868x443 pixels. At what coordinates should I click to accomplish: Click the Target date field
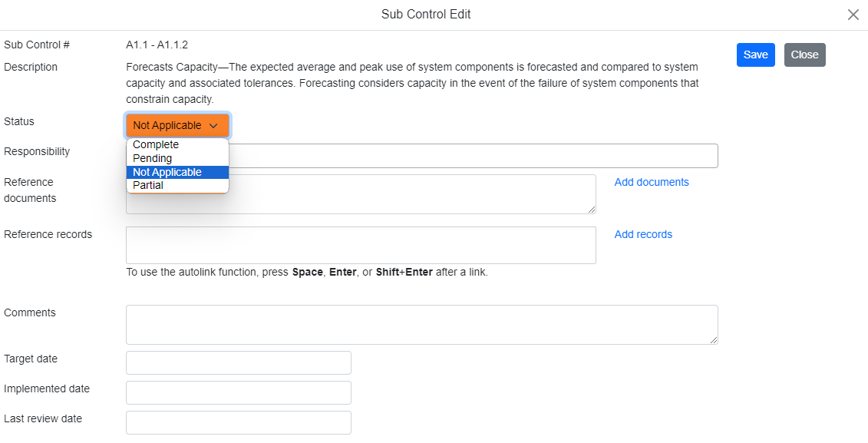(x=238, y=362)
